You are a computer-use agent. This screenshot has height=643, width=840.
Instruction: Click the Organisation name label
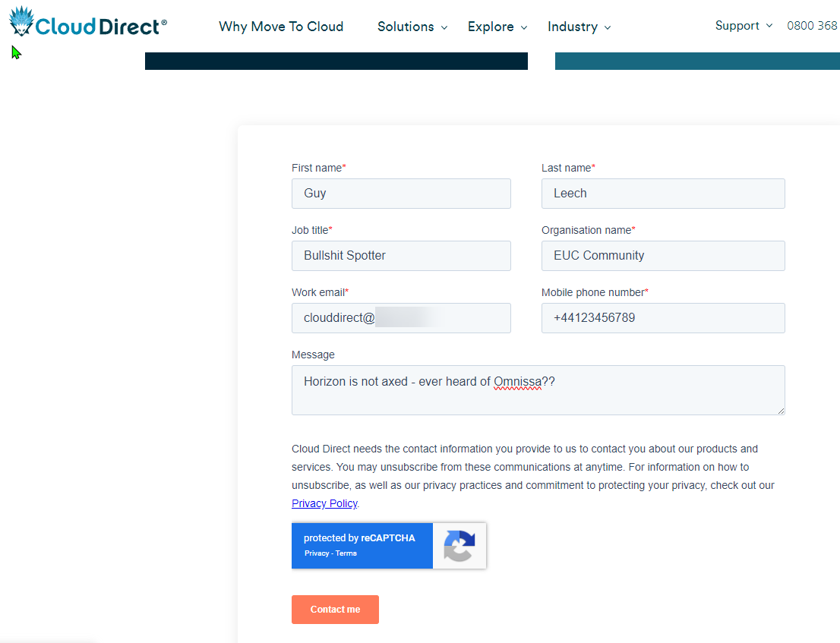point(586,230)
